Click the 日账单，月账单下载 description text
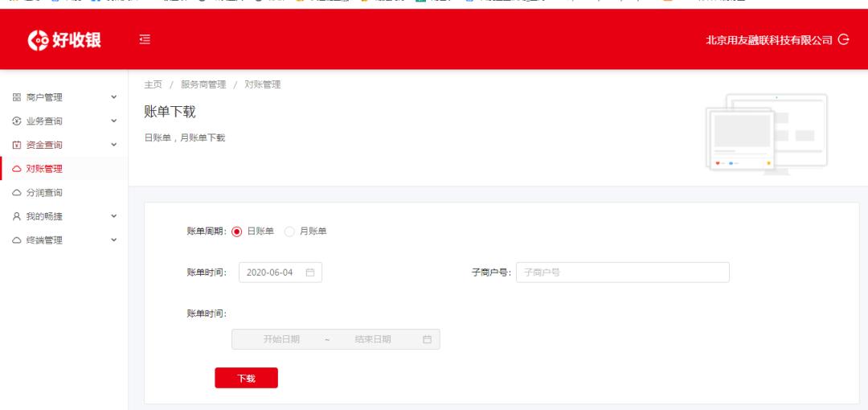Screen dimensions: 868x410 pos(185,138)
